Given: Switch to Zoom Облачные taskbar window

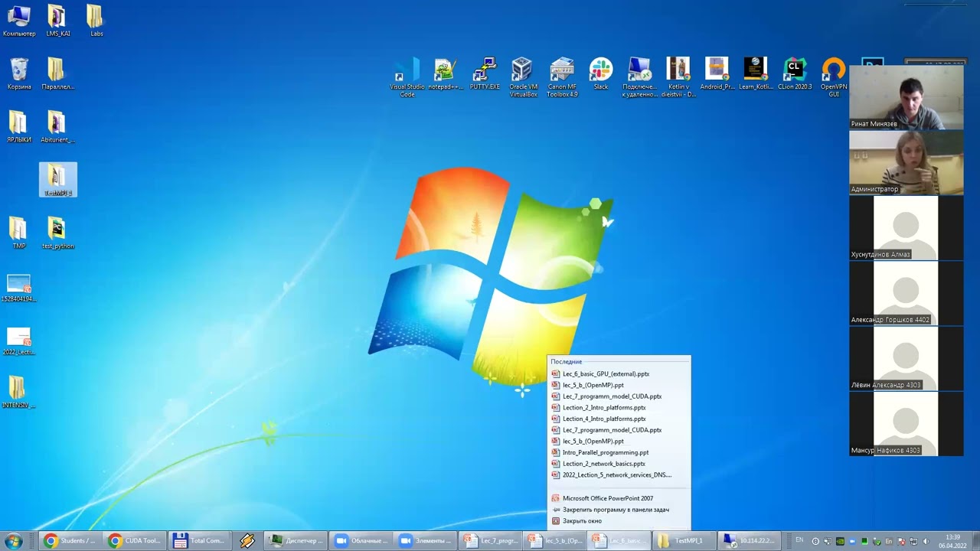Looking at the screenshot, I should pos(361,541).
